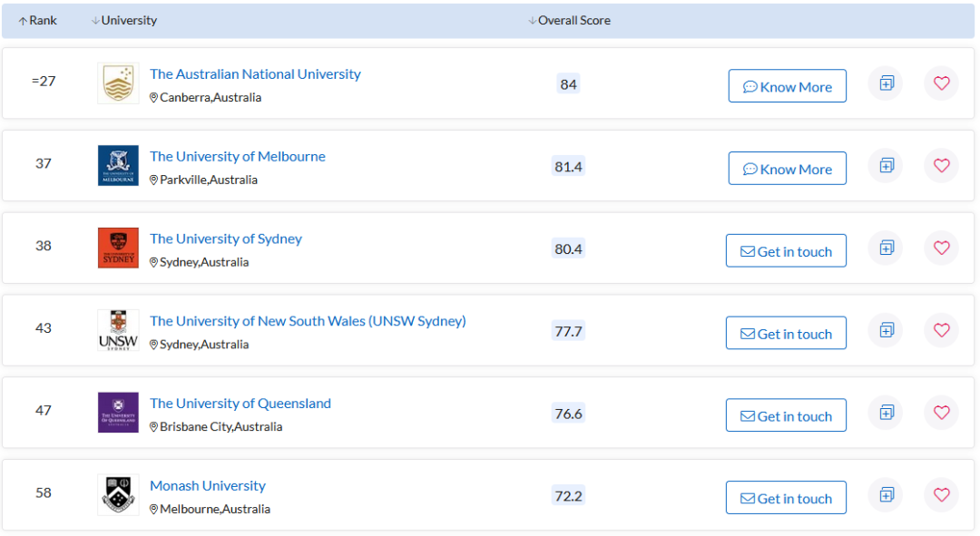
Task: Click the overall score 77.7
Action: 568,332
